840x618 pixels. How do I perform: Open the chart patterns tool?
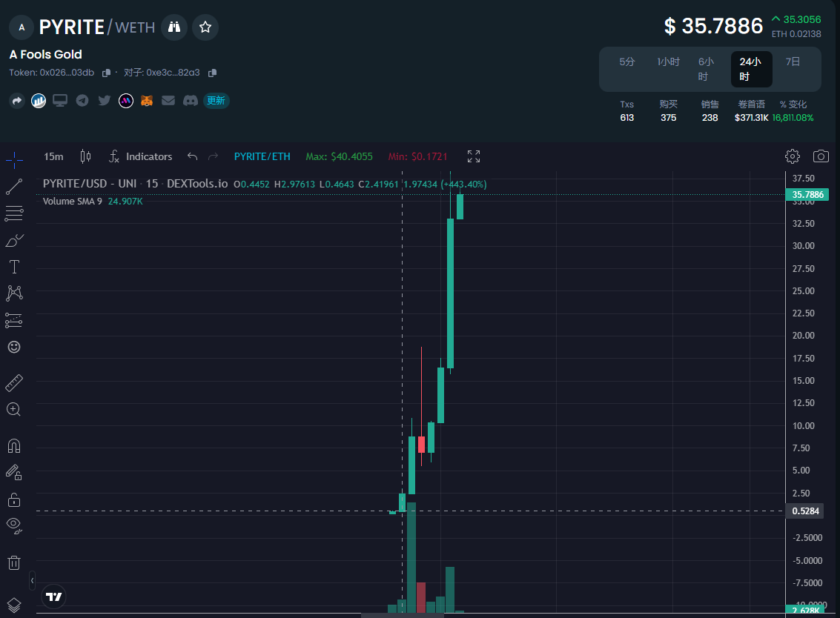click(x=15, y=293)
